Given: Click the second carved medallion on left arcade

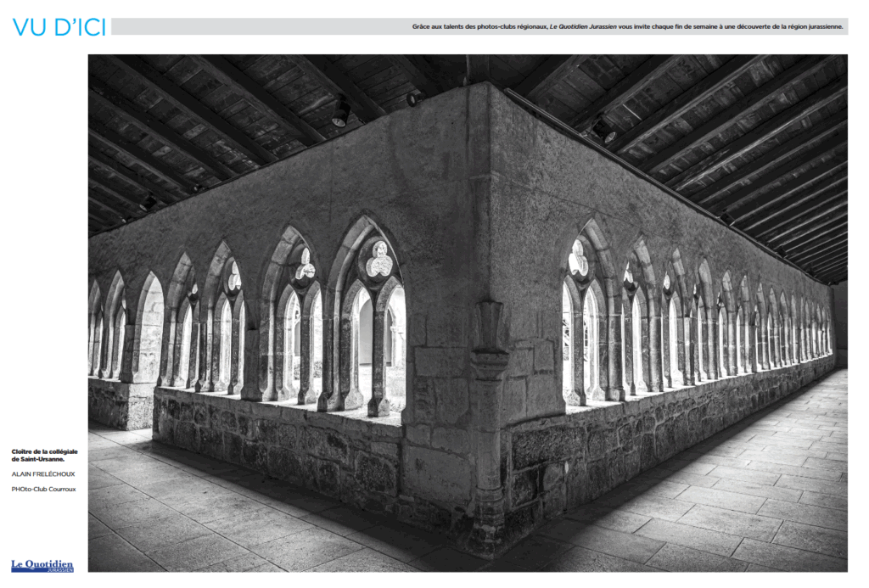Looking at the screenshot, I should click(305, 267).
